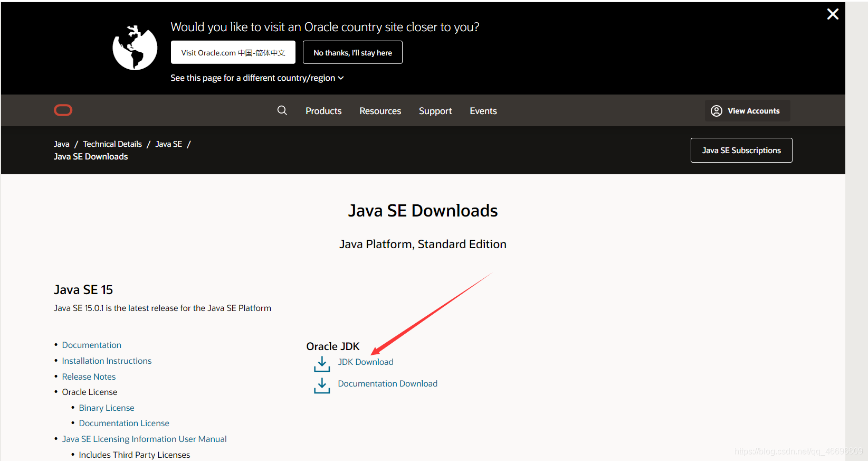Open the Events menu

(x=483, y=111)
